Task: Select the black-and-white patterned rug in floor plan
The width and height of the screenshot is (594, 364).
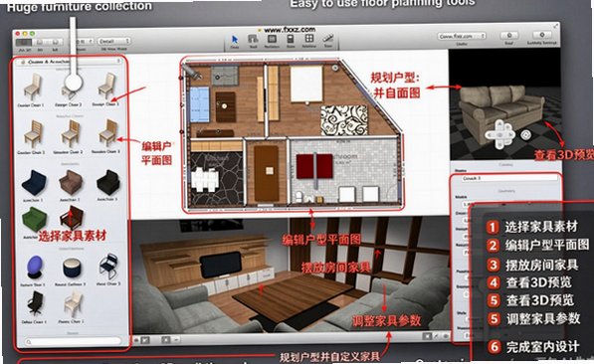Action: (344, 120)
